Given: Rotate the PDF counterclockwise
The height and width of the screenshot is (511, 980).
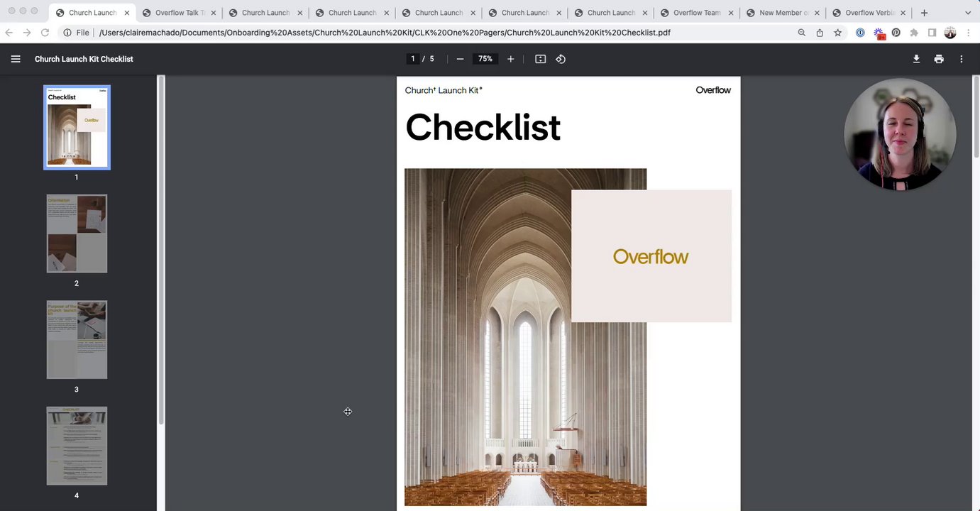Looking at the screenshot, I should [x=561, y=59].
